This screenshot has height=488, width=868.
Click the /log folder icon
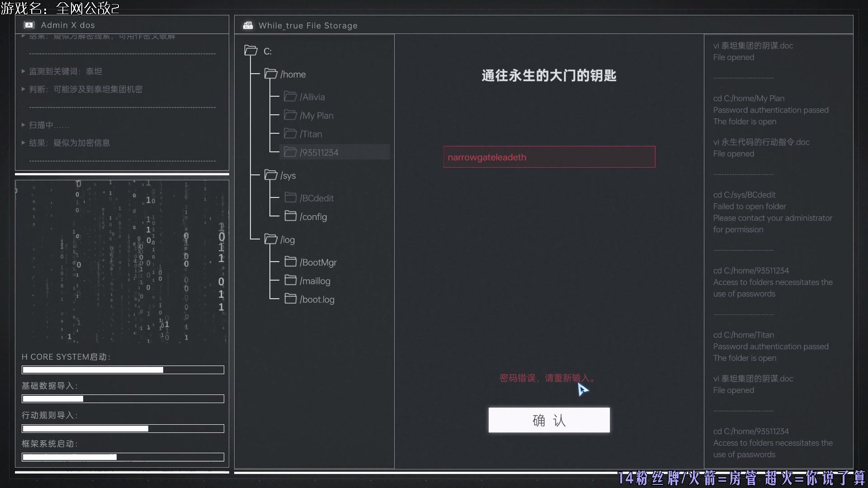(x=270, y=239)
